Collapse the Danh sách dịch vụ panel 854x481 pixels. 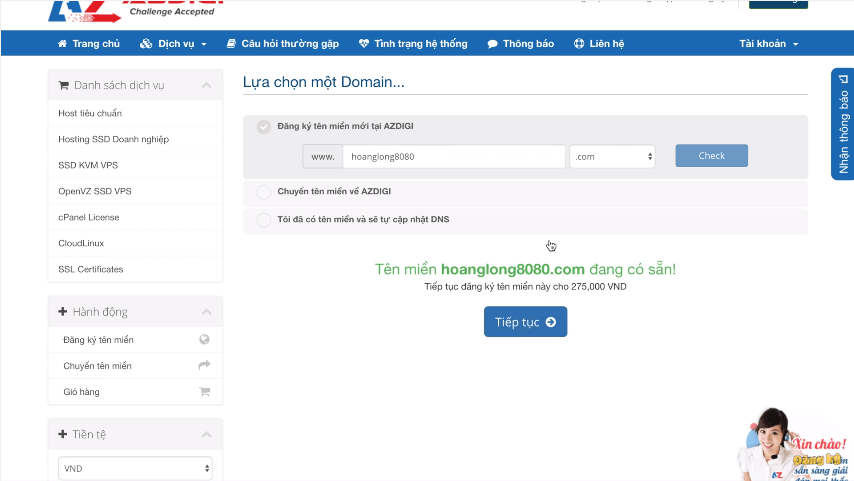tap(206, 85)
